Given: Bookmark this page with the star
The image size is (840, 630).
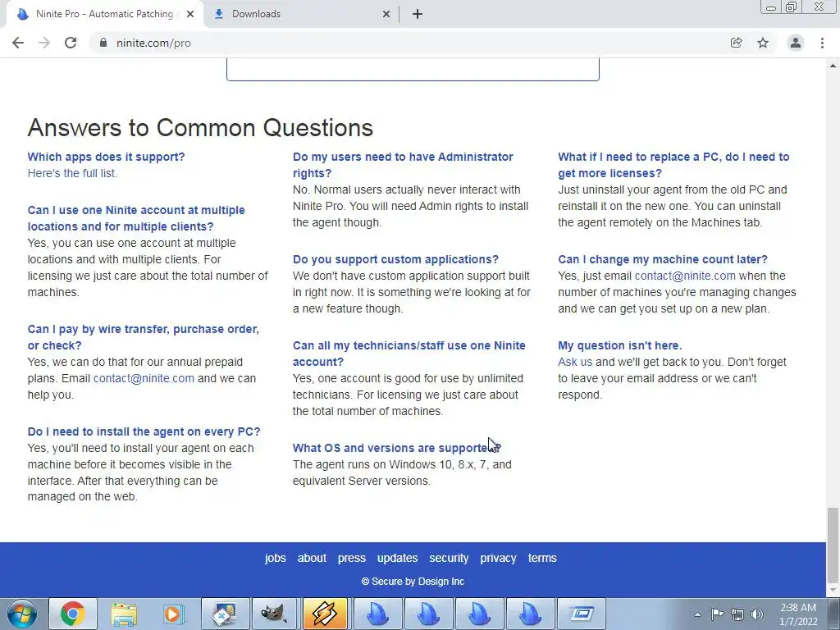Looking at the screenshot, I should 763,43.
